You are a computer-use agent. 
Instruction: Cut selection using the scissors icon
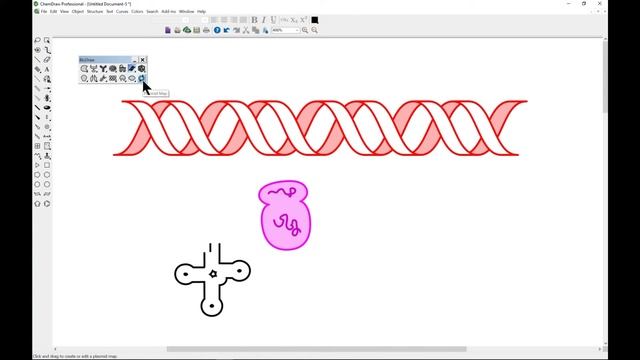(x=246, y=30)
